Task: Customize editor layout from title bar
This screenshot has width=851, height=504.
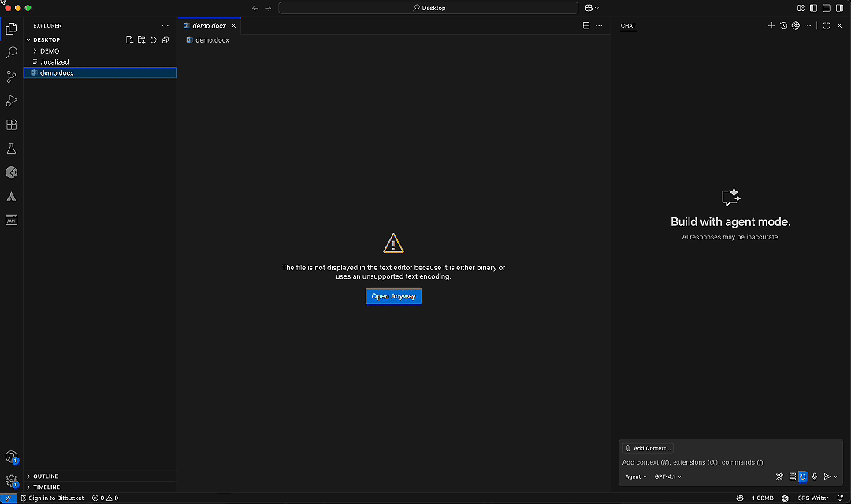Action: 801,8
